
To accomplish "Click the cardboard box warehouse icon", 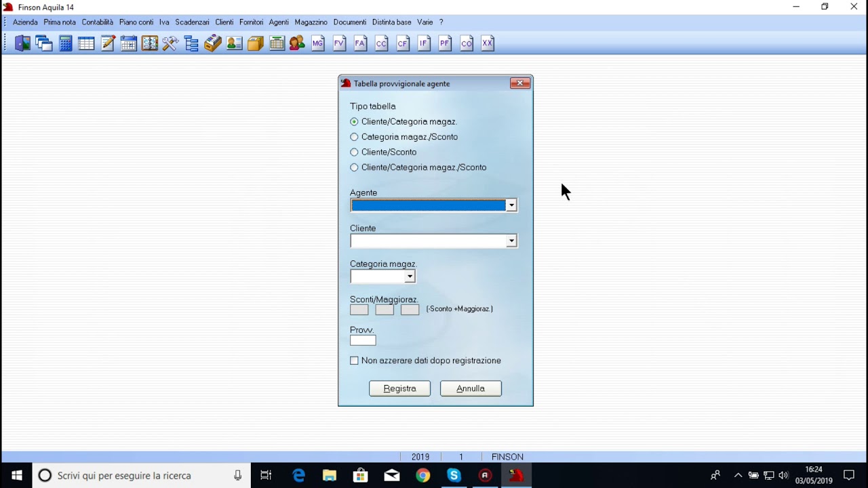I will [256, 43].
